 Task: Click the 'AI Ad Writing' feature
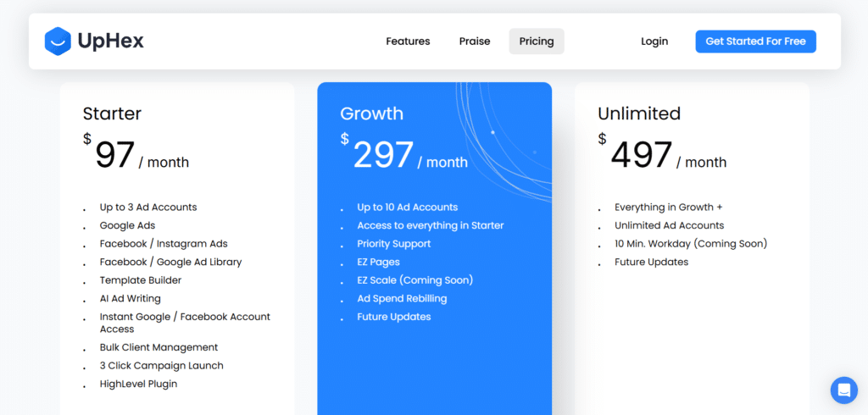(130, 299)
